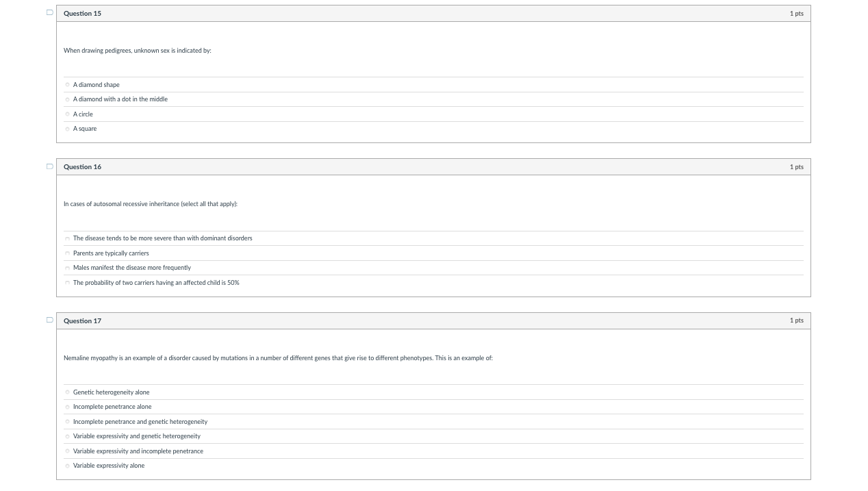This screenshot has height=491, width=868.
Task: Enable the 'affected child is 50%' checkbox
Action: 68,283
